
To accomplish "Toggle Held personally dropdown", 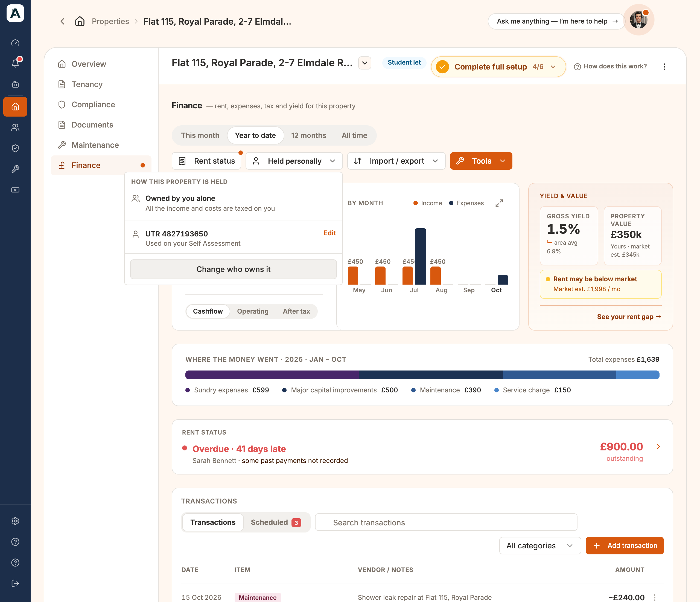I will (294, 161).
